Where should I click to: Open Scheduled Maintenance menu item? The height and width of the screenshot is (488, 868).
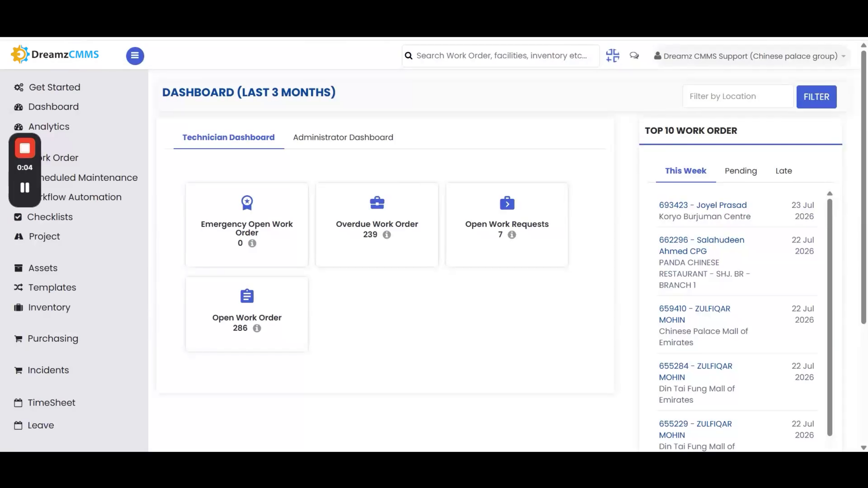[x=89, y=177]
